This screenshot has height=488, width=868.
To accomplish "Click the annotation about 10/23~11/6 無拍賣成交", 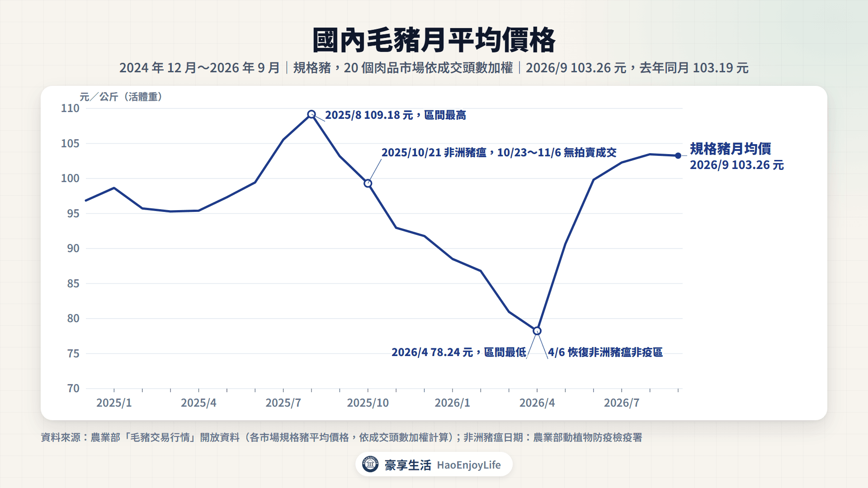I will (499, 153).
